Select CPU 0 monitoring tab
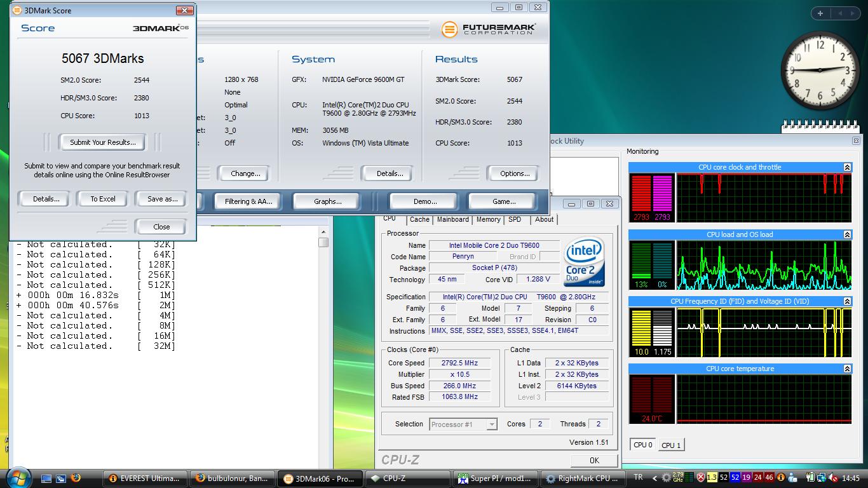This screenshot has width=868, height=488. [643, 445]
